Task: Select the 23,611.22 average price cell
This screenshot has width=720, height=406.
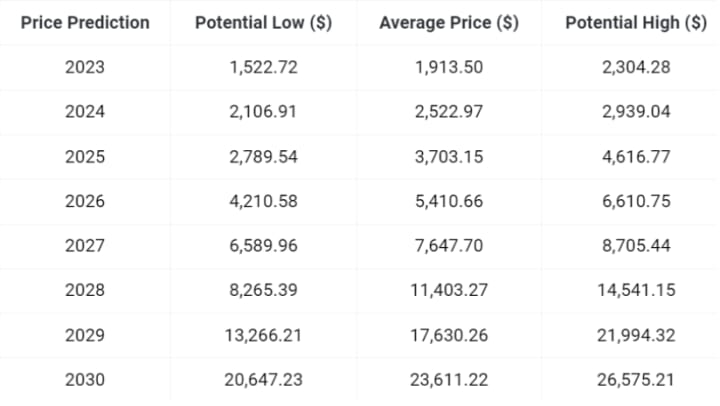Action: (449, 379)
